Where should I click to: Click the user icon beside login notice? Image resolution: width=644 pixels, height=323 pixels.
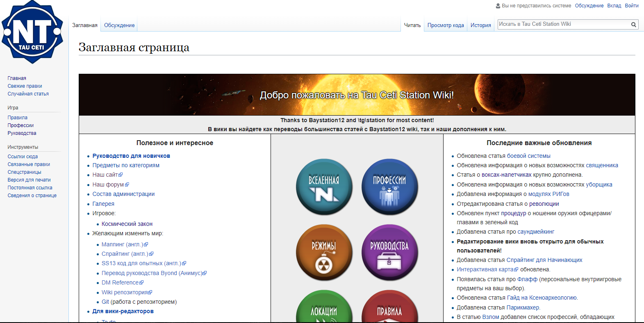click(498, 6)
